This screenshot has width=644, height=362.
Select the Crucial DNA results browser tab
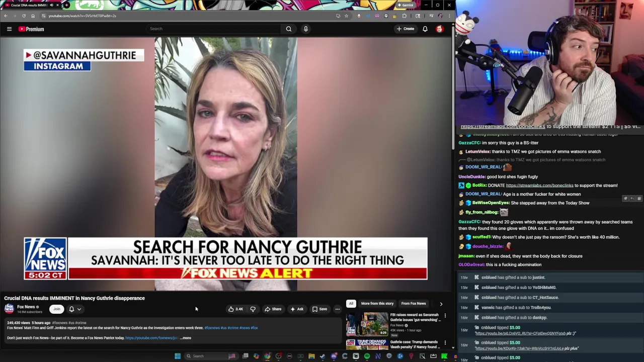pos(30,5)
